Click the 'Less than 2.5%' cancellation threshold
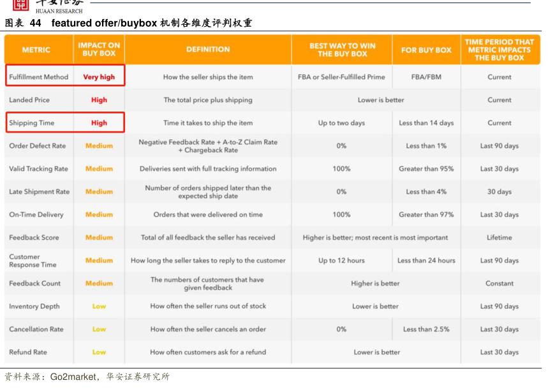 click(x=426, y=330)
